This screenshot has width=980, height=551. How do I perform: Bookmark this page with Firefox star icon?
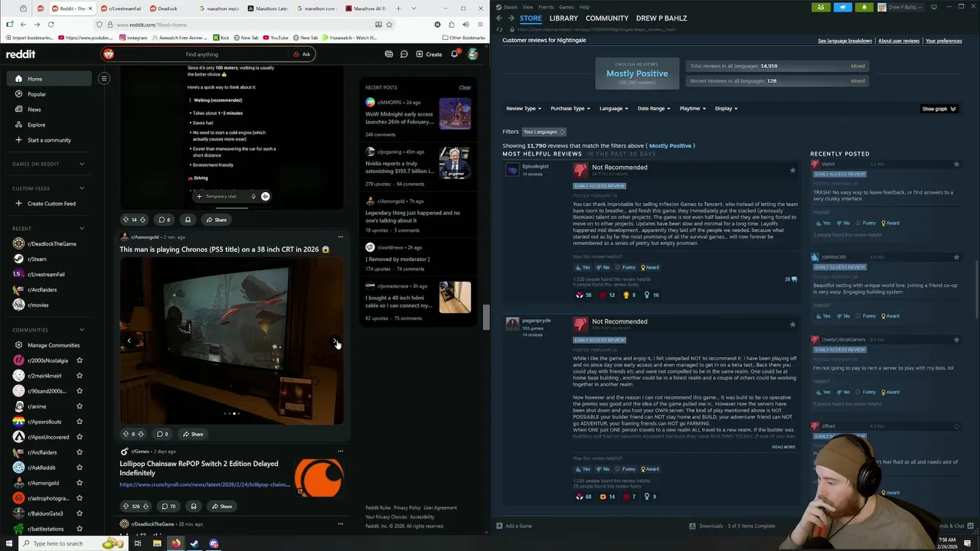click(x=389, y=24)
